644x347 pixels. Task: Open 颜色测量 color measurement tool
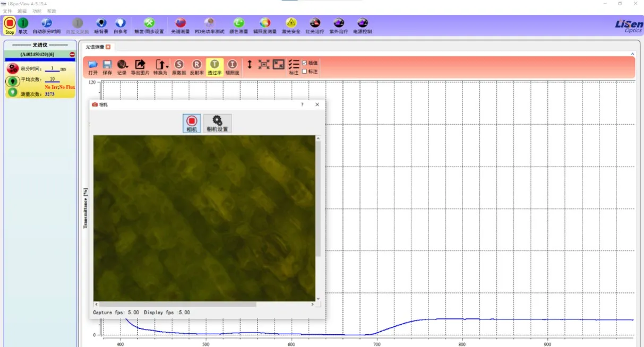point(238,24)
